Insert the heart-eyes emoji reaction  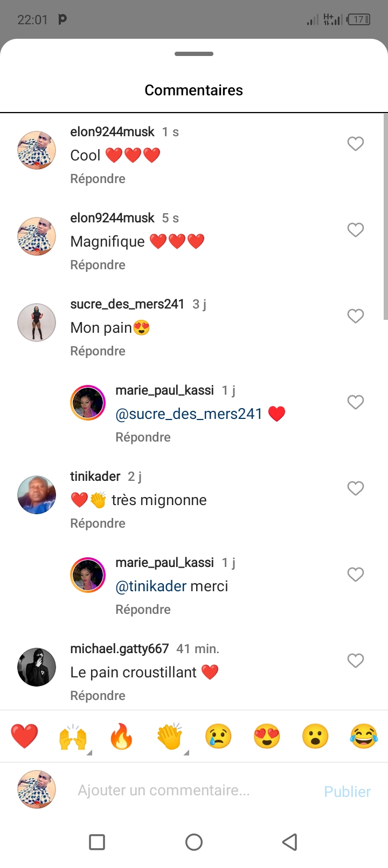pos(267,736)
